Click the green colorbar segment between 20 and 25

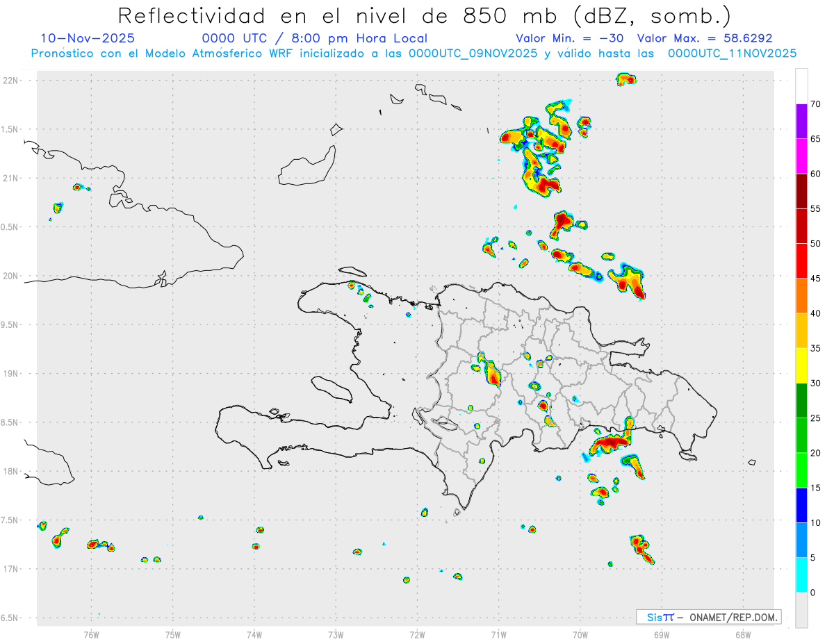pyautogui.click(x=801, y=436)
